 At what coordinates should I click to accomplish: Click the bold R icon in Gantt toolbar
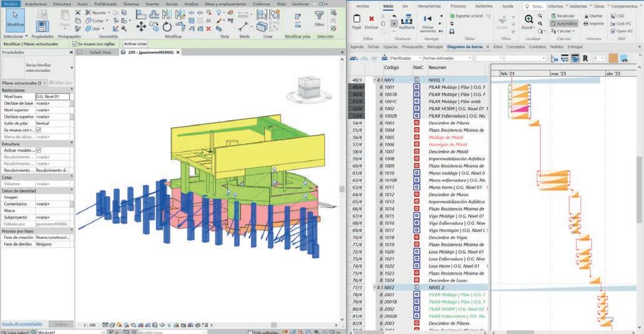(x=585, y=59)
